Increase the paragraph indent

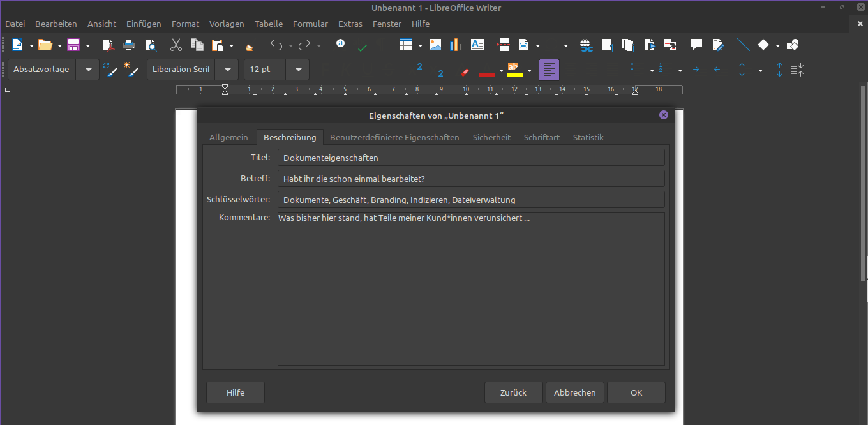tap(696, 70)
